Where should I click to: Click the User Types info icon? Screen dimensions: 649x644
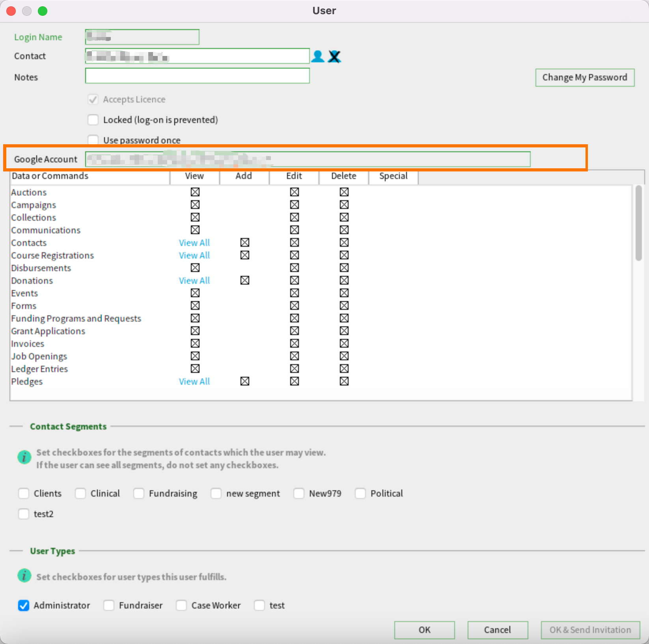click(x=24, y=576)
